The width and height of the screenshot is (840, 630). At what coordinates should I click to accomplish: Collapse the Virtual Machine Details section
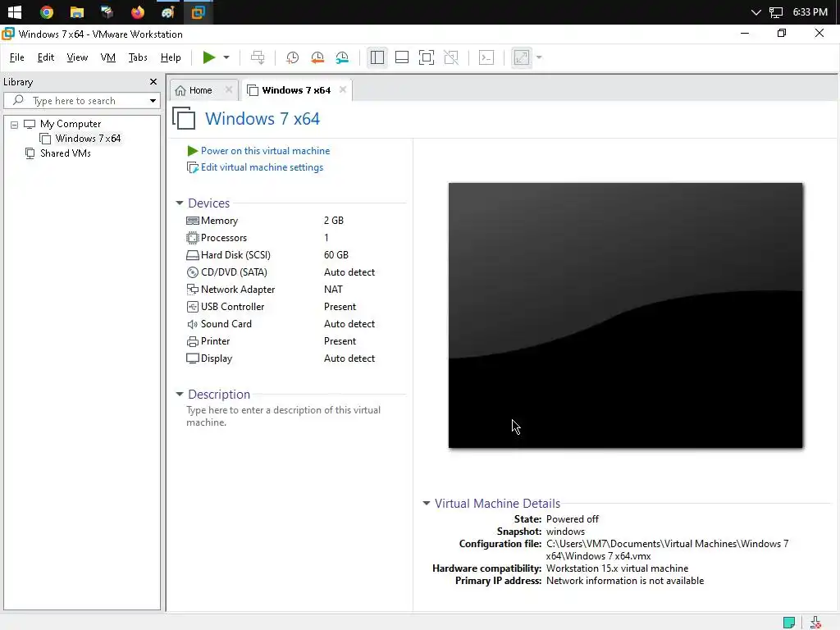tap(427, 503)
